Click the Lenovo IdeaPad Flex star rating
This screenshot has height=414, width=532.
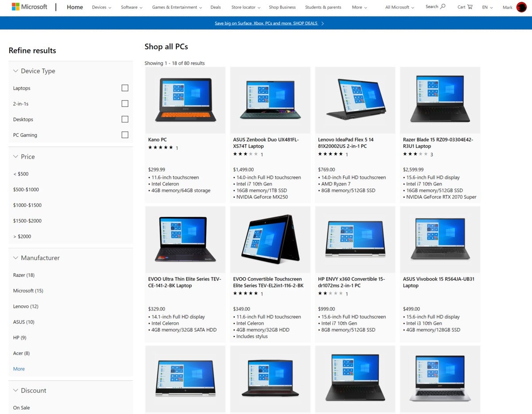[x=331, y=154]
